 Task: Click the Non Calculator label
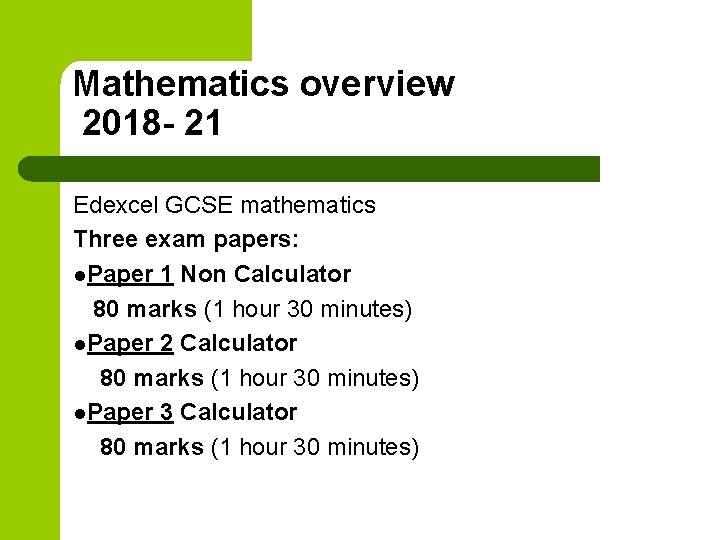(266, 274)
